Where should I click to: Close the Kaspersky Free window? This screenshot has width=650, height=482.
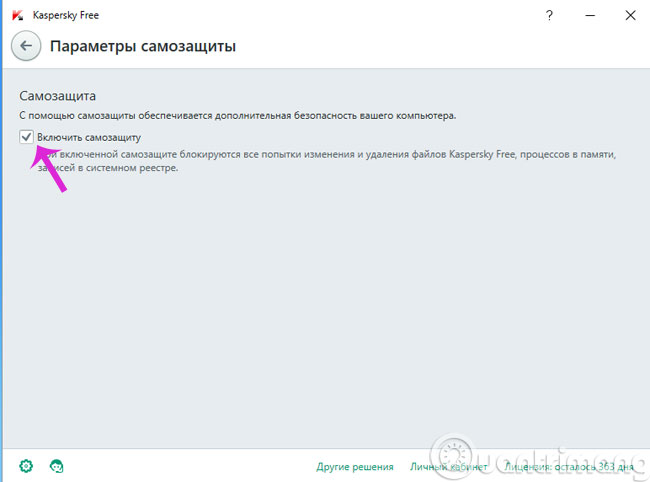coord(631,15)
